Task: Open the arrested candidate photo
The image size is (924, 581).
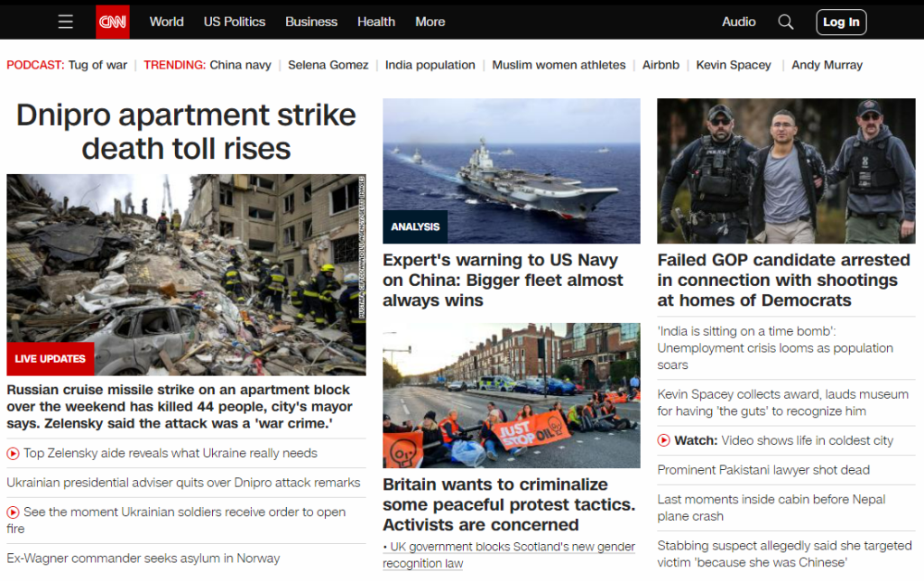Action: click(786, 171)
